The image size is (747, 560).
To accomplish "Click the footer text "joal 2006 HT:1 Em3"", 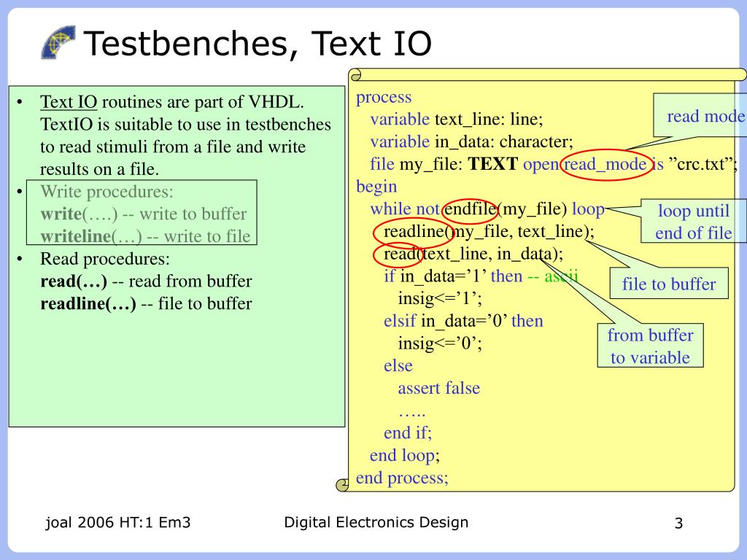I will pos(118,522).
